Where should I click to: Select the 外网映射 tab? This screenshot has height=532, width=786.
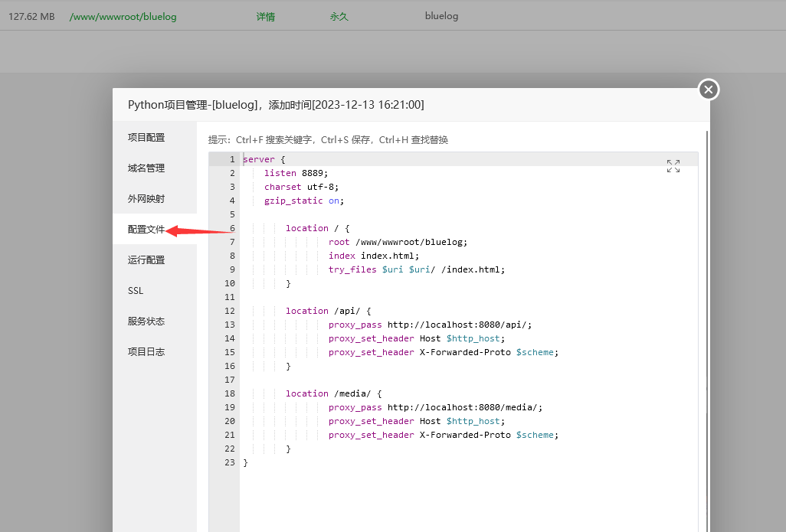coord(146,199)
